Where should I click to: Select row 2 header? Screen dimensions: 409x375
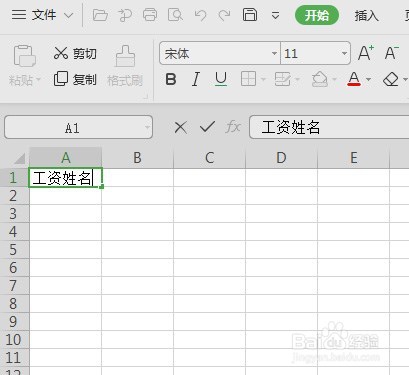[14, 196]
